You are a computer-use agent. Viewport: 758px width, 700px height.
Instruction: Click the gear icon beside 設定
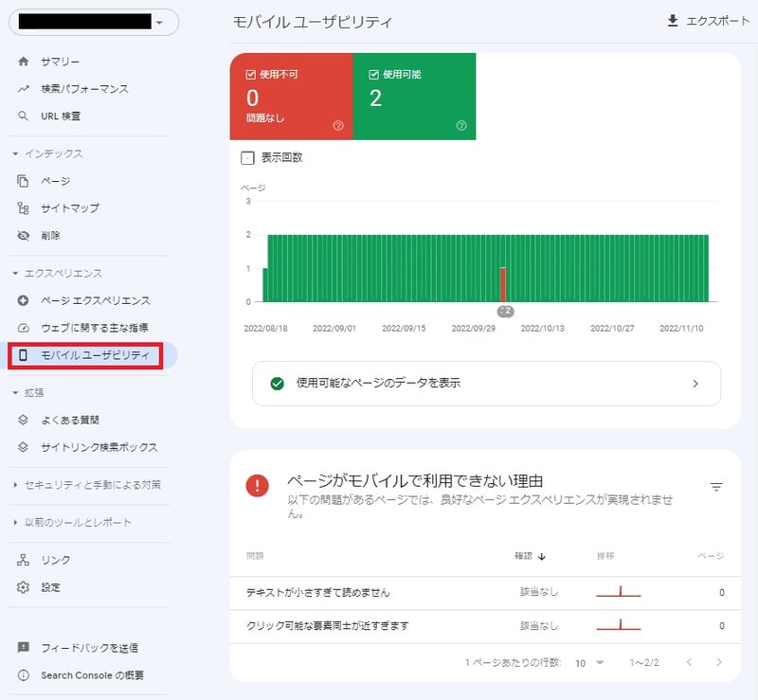click(x=23, y=587)
